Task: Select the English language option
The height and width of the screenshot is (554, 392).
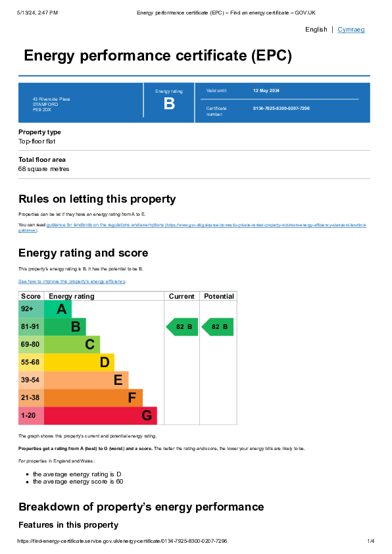Action: (x=316, y=30)
